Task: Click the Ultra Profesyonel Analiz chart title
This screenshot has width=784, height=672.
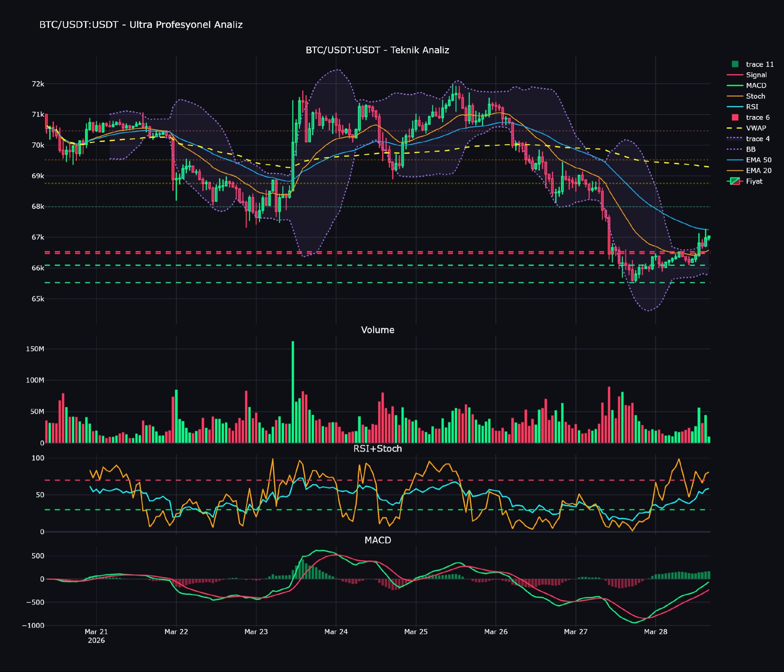Action: pyautogui.click(x=141, y=25)
